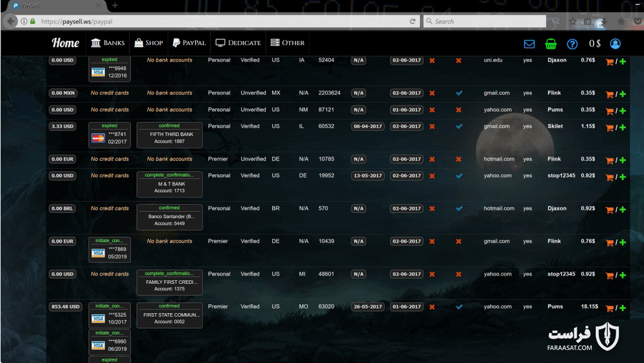Click green plus in zip 48601 row

(x=622, y=275)
